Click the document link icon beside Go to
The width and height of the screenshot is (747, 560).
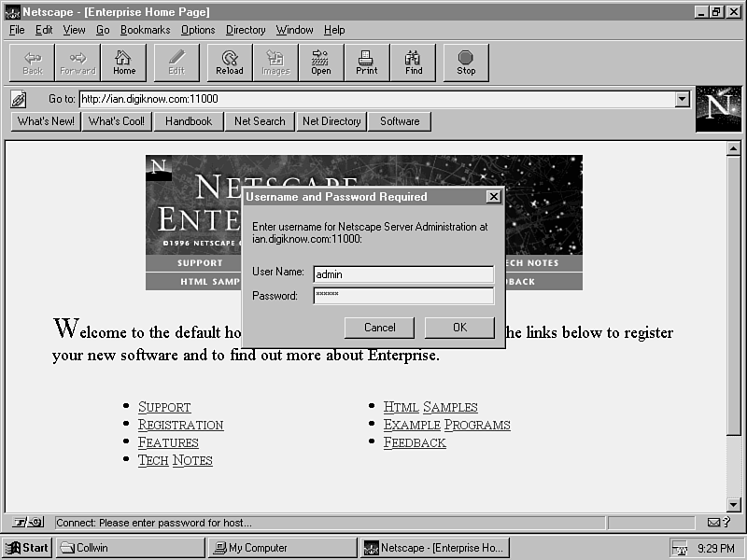(x=19, y=100)
